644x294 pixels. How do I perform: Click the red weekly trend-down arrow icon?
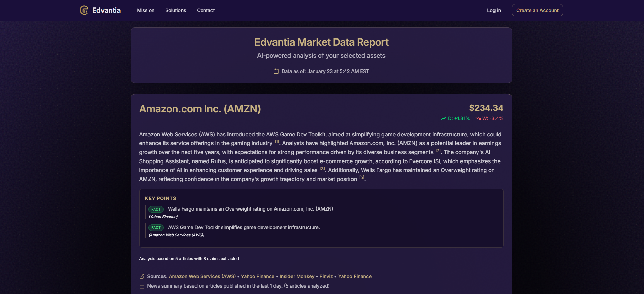pyautogui.click(x=478, y=118)
